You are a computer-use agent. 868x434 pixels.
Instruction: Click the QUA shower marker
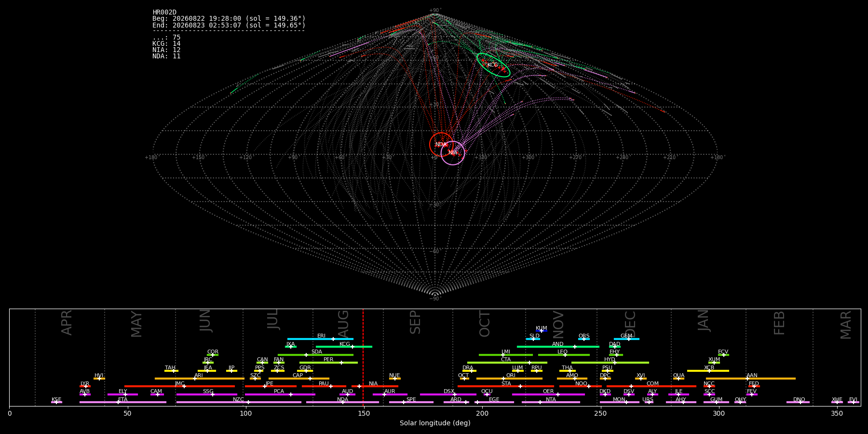(678, 379)
